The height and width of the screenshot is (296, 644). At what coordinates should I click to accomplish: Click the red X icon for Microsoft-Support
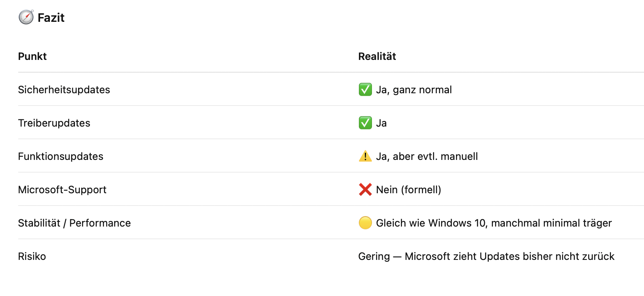click(365, 190)
